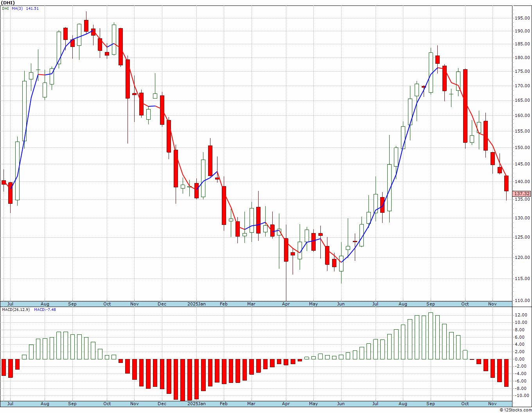
Task: Click the MACD:-7.48 value label
Action: (45, 309)
